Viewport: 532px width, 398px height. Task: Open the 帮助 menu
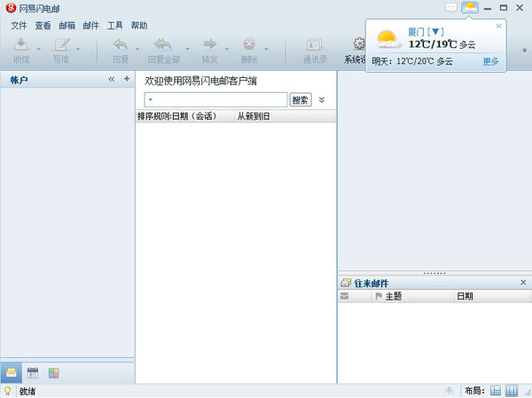coord(139,26)
